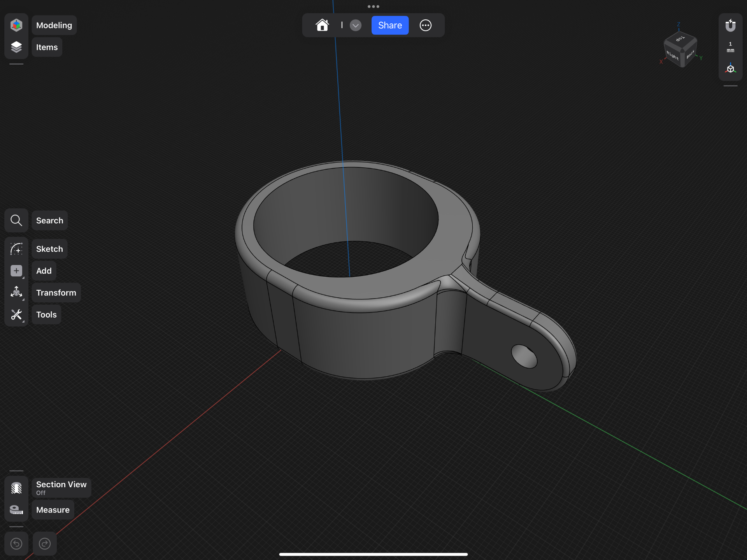Change the 1 mm grid snap value
The width and height of the screenshot is (747, 560).
click(730, 47)
